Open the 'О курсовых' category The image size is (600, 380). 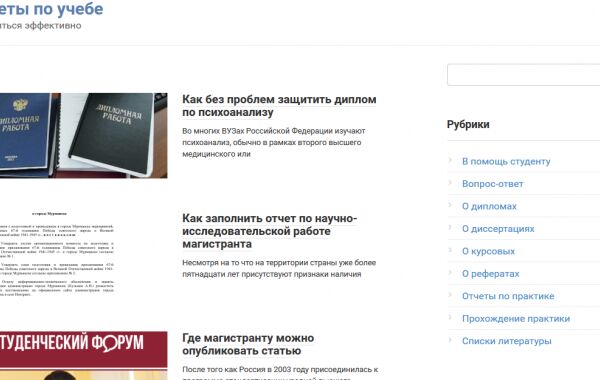pos(488,251)
